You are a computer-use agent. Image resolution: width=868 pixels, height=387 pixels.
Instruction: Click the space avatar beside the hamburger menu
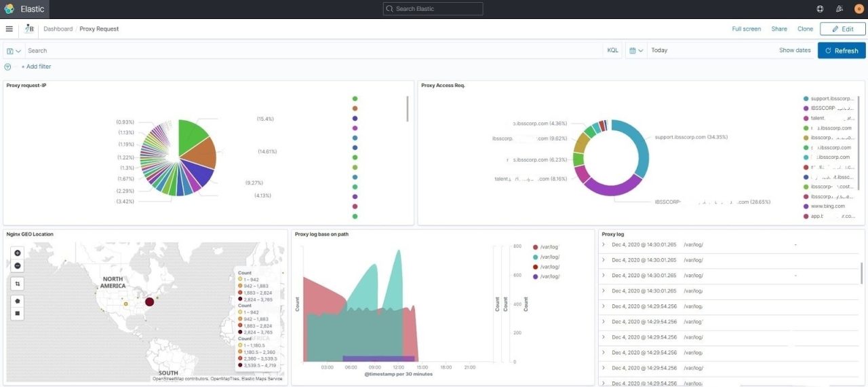[x=29, y=29]
